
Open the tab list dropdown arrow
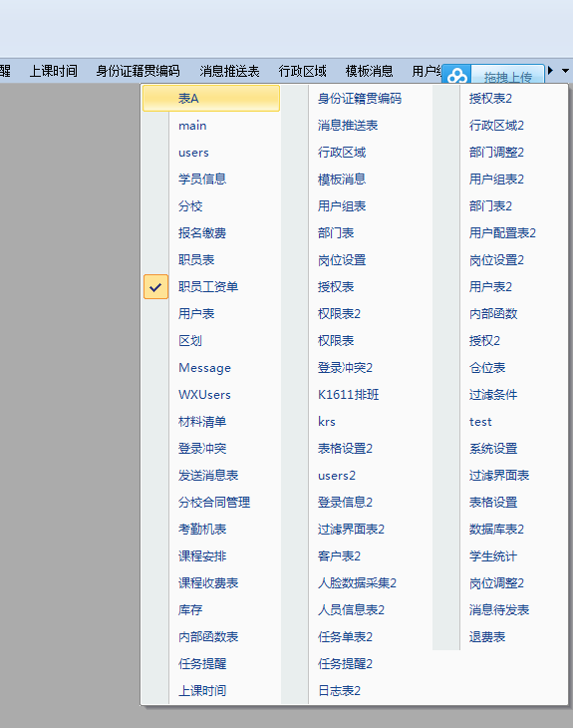click(x=565, y=71)
